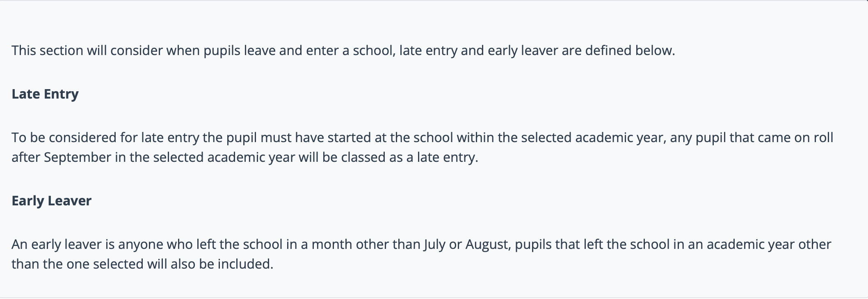The width and height of the screenshot is (868, 299).
Task: Click the word 'August' in early leaver paragraph
Action: (487, 244)
